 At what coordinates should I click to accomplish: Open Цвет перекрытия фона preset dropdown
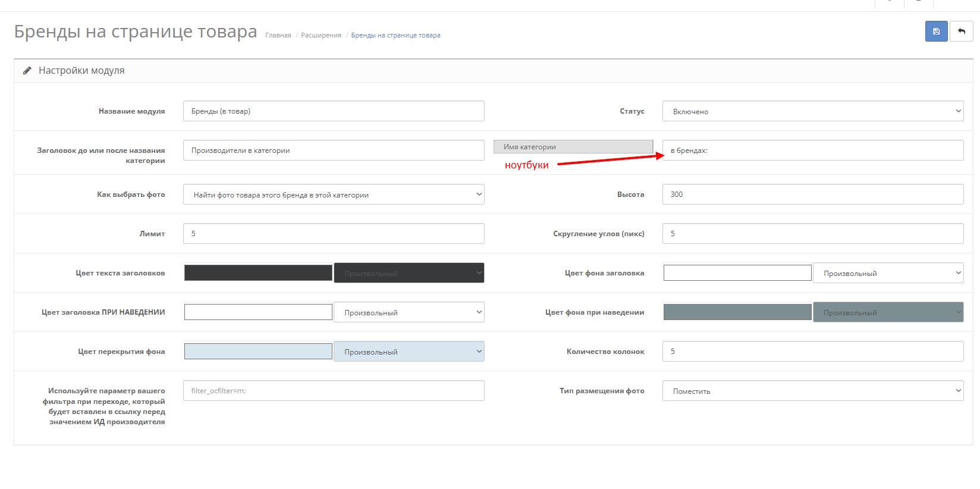(x=409, y=352)
